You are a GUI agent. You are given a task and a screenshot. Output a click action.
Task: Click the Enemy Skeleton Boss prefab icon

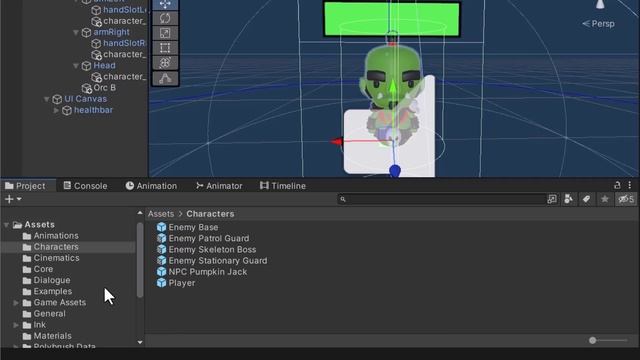[x=161, y=249]
